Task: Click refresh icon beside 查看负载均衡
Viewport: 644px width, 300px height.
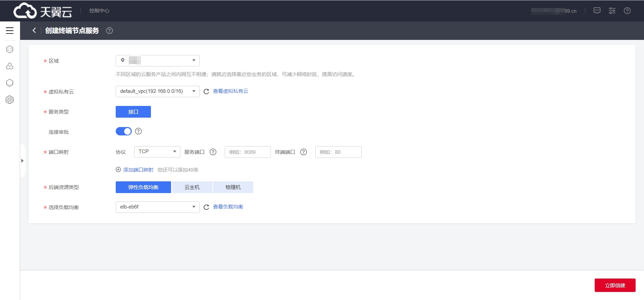Action: click(206, 207)
